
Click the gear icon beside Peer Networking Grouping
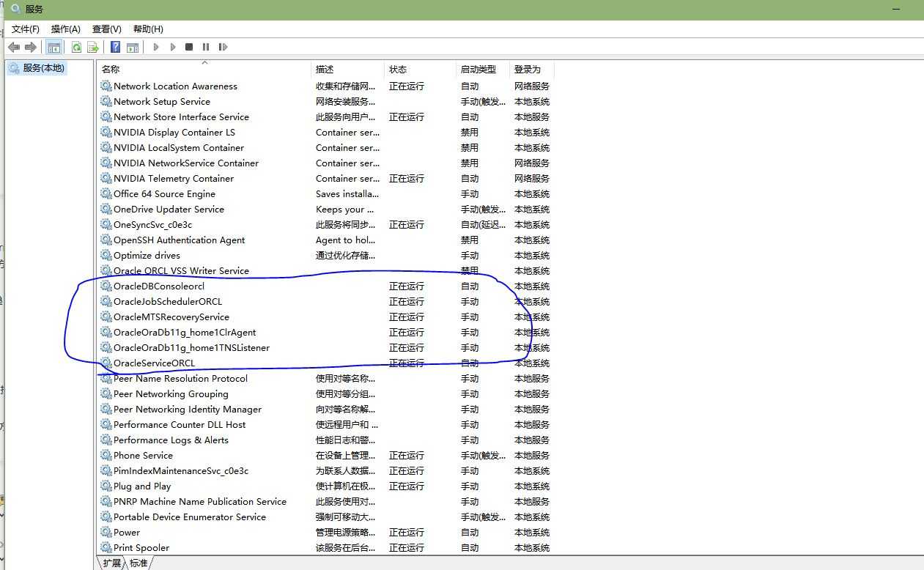pyautogui.click(x=106, y=393)
